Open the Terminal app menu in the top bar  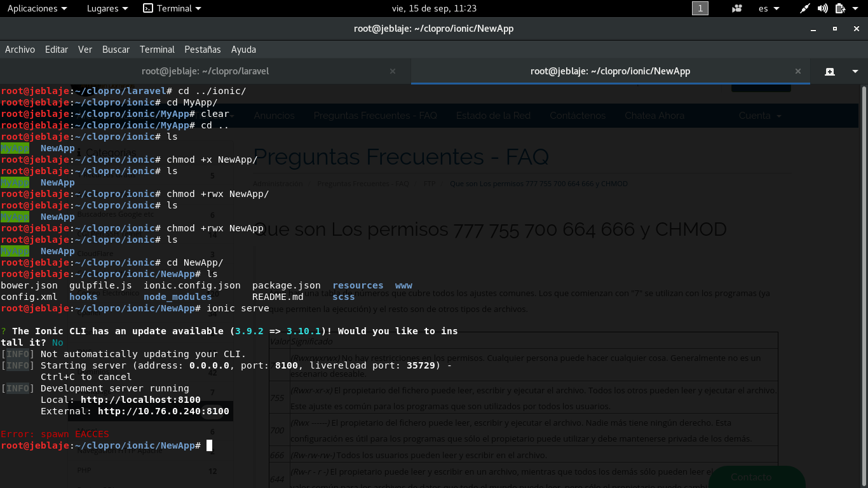click(172, 8)
